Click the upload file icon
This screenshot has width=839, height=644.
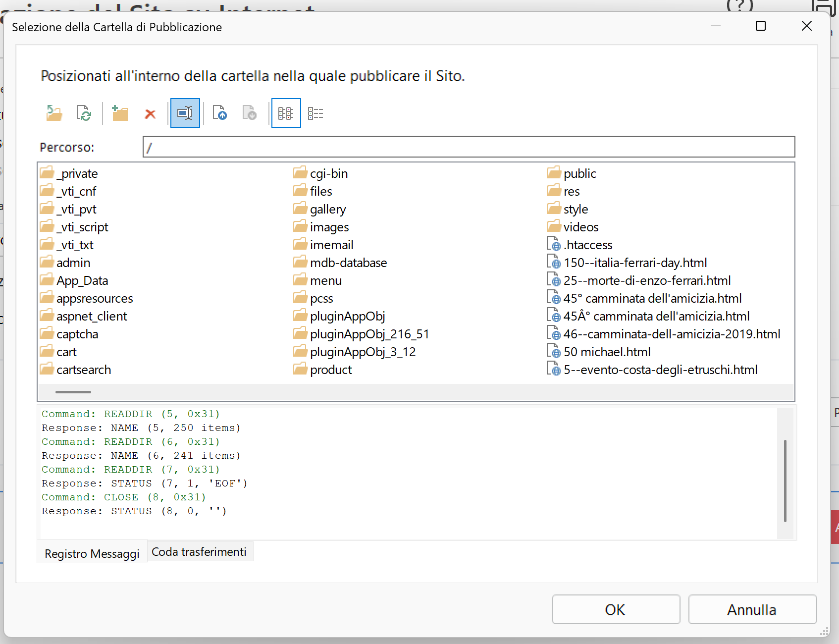pos(220,113)
